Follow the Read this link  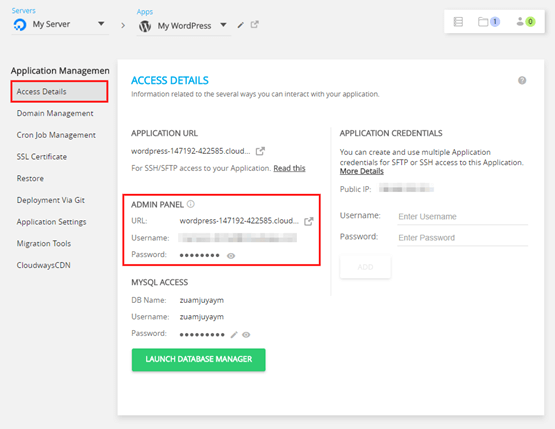(289, 168)
